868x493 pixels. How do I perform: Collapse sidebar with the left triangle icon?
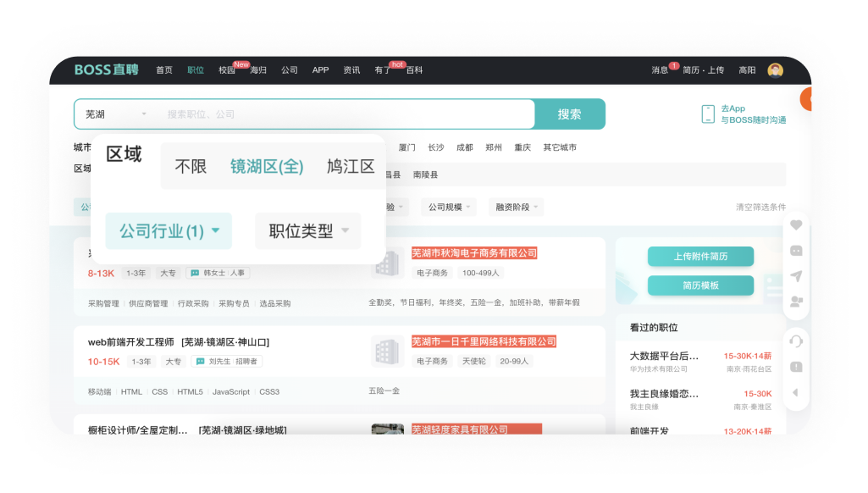795,393
